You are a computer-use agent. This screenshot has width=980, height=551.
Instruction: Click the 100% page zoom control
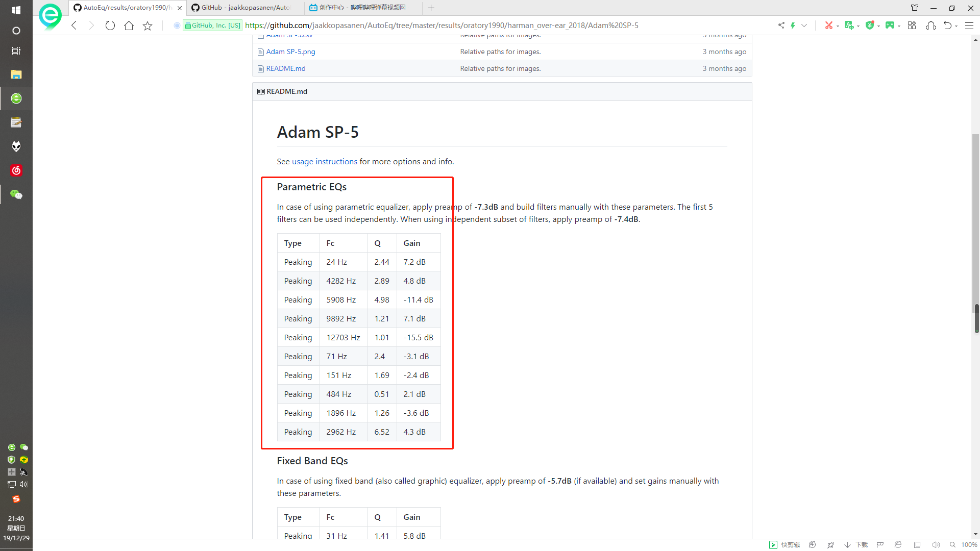968,545
